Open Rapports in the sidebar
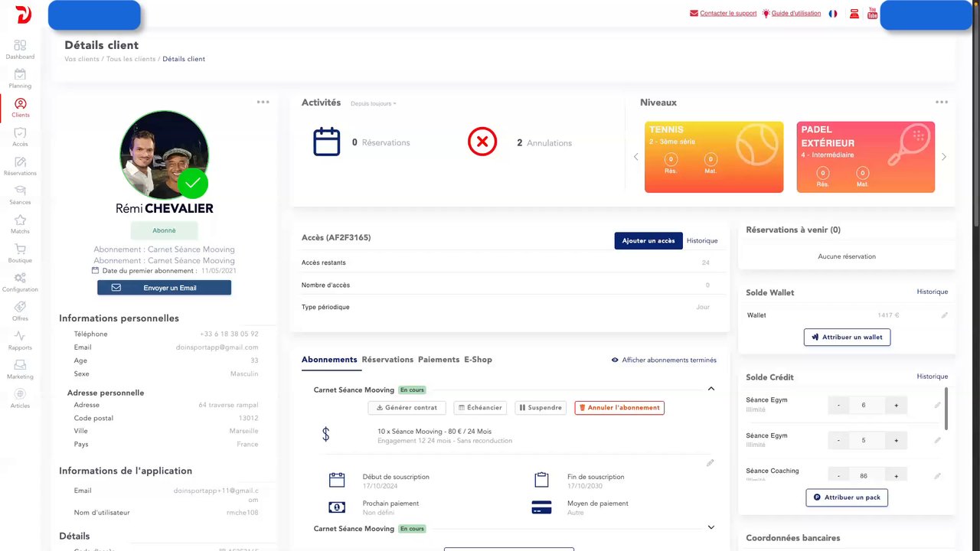 pos(20,341)
